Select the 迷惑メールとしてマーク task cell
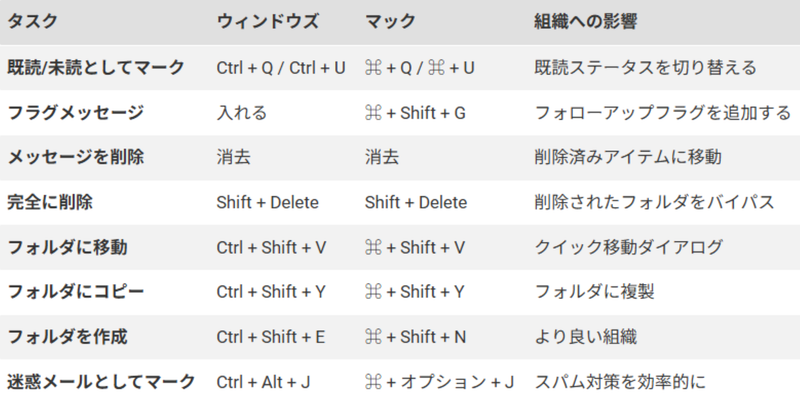Image resolution: width=800 pixels, height=407 pixels. coord(101,382)
